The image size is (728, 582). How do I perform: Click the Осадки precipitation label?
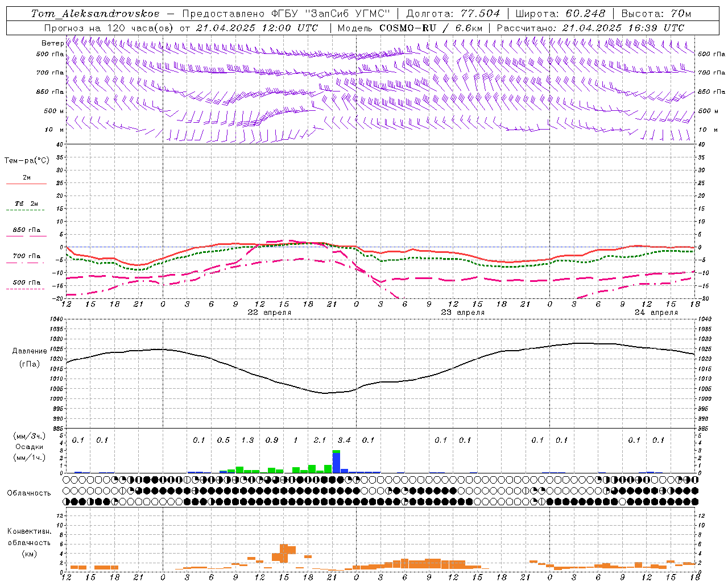click(29, 447)
